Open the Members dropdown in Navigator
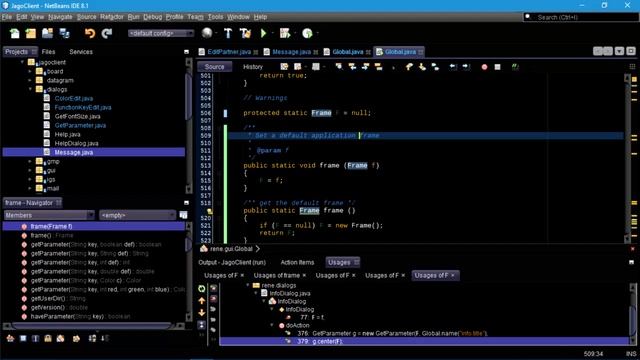 point(49,215)
